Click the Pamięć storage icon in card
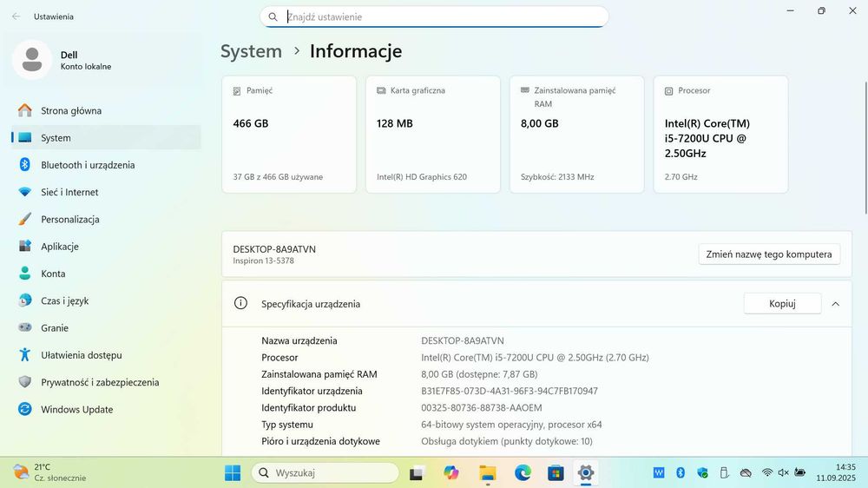Screen dimensions: 868x488 pos(237,91)
